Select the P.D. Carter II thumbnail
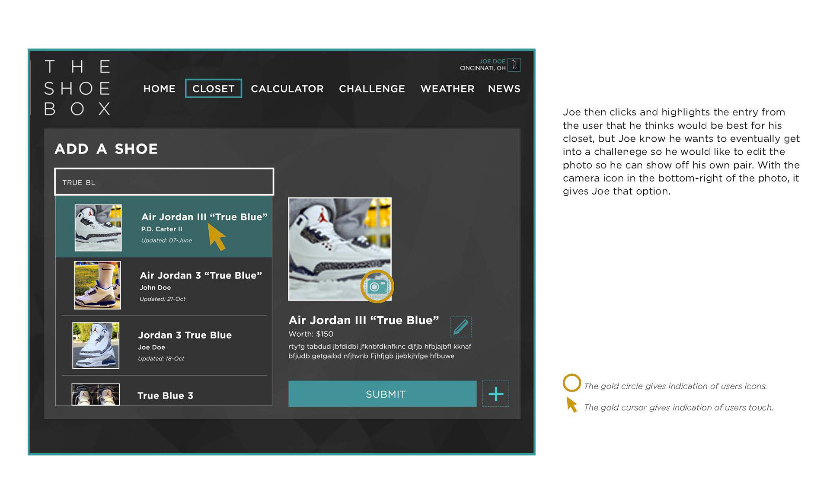Image resolution: width=830 pixels, height=504 pixels. click(98, 228)
